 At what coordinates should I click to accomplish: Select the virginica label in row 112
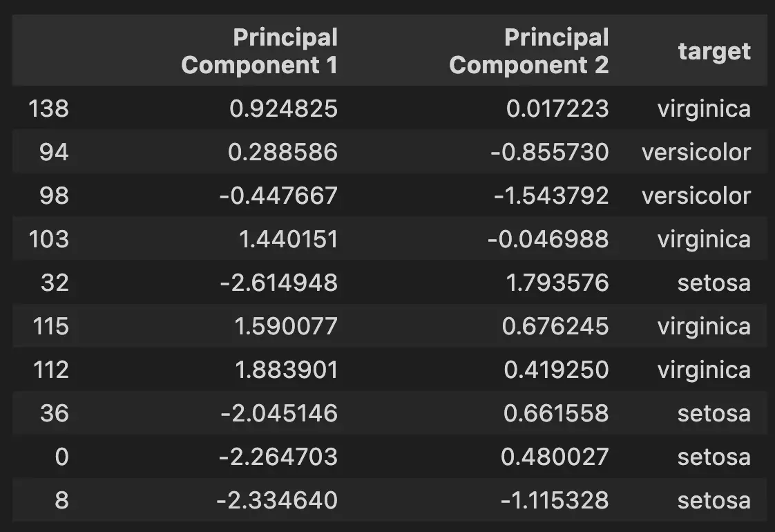[x=705, y=370]
